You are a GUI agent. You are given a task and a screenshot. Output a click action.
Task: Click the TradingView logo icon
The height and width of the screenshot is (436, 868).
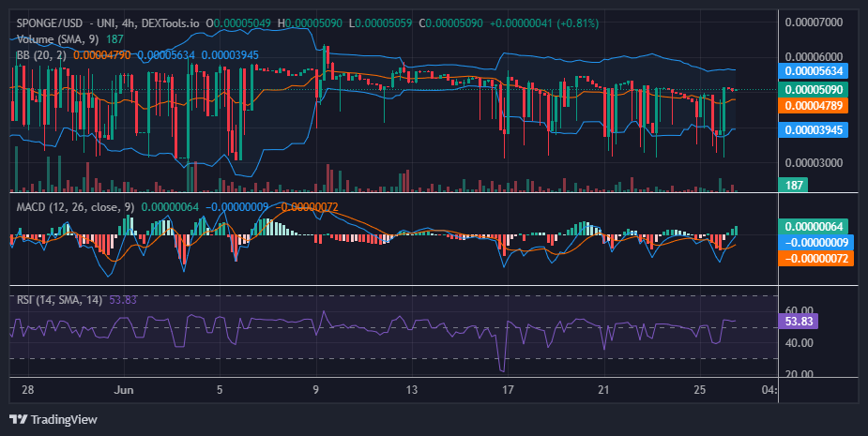click(x=18, y=419)
